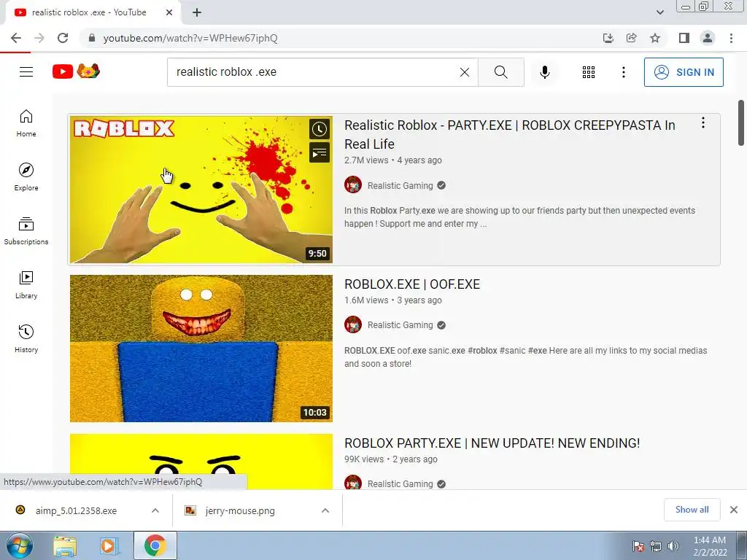Open Chrome three-dot menu

coord(731,38)
